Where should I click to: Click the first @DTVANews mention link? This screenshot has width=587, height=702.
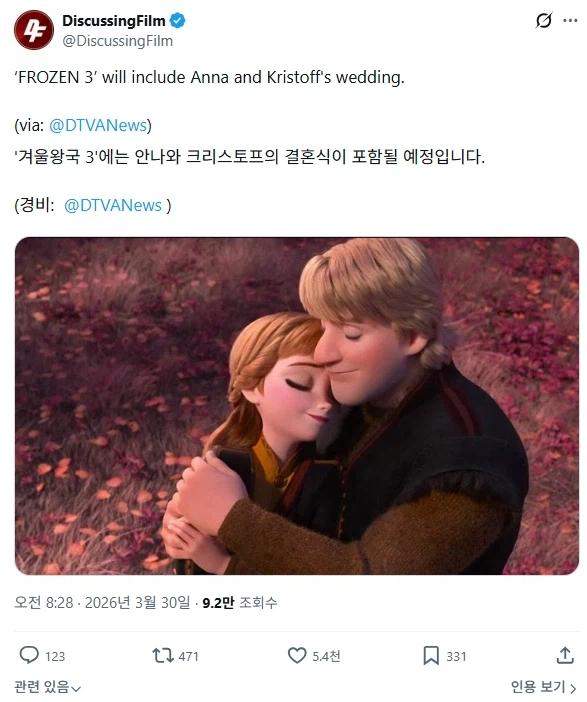coord(98,125)
